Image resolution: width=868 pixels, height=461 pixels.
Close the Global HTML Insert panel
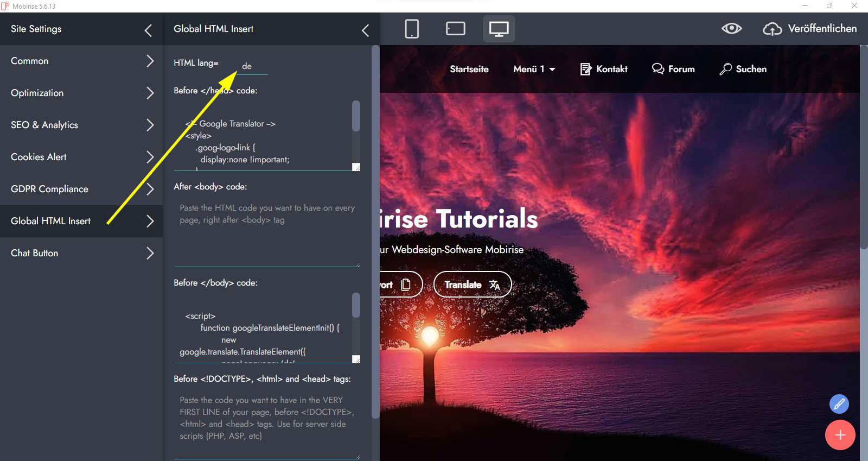click(x=365, y=30)
